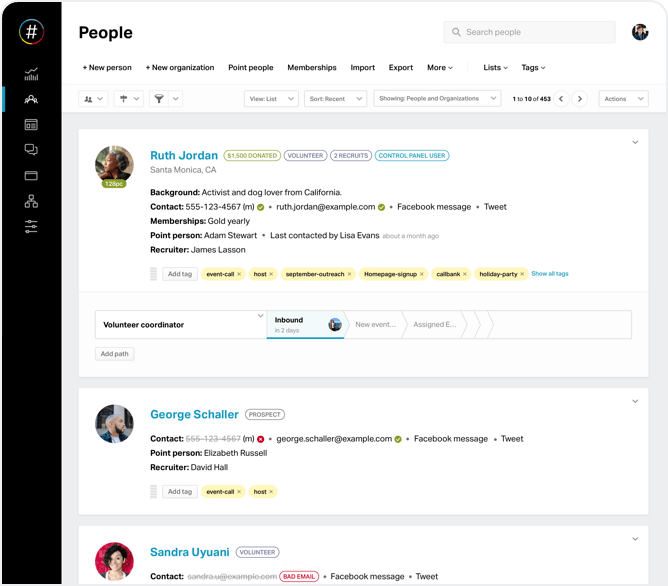This screenshot has width=668, height=586.
Task: Open Ruth Jordan's profile name link
Action: (x=184, y=155)
